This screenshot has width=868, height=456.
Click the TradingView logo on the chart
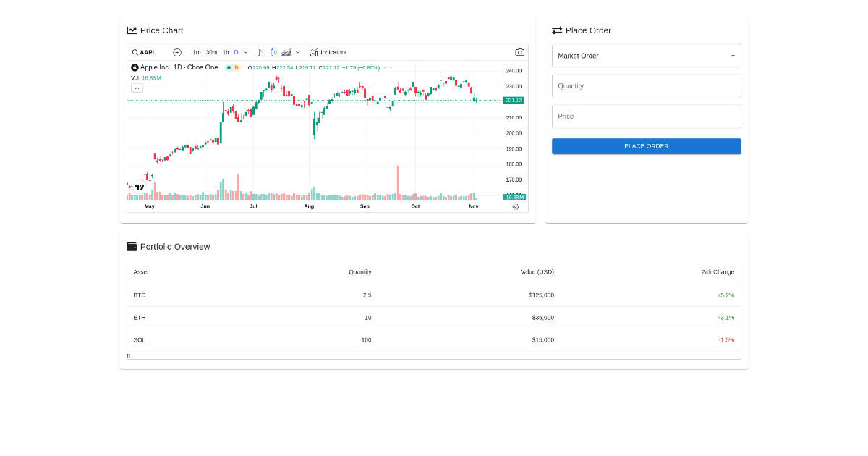coord(140,187)
